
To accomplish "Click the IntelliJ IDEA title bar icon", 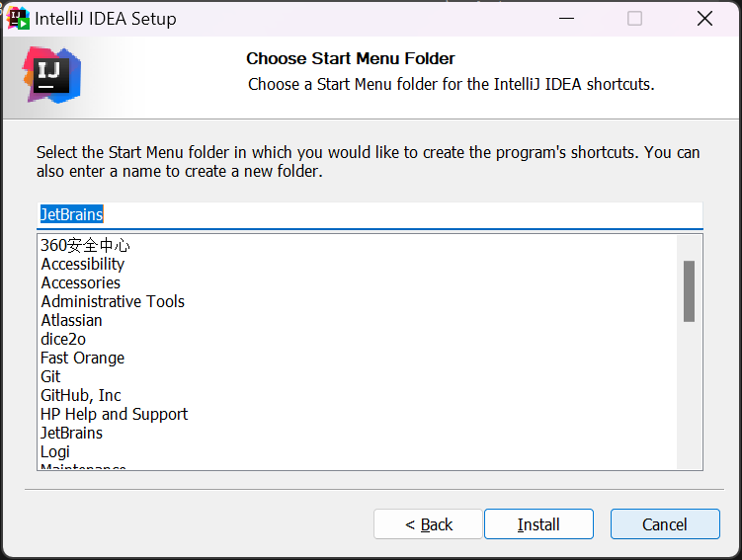I will tap(19, 19).
